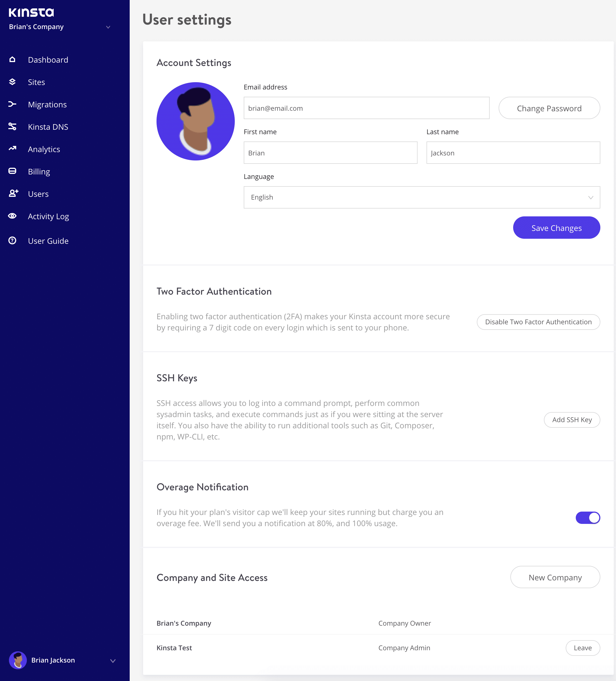
Task: Click the Email address input field
Action: (x=366, y=108)
